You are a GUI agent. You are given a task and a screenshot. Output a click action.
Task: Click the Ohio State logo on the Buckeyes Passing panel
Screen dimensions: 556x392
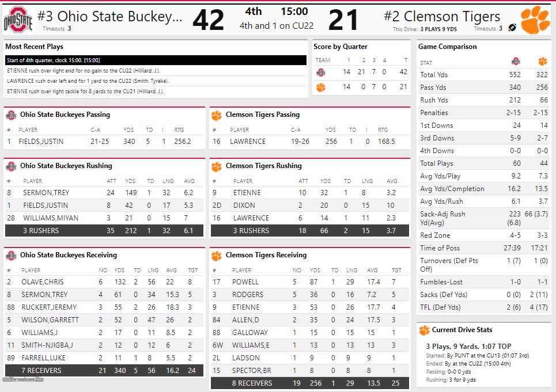(x=11, y=115)
